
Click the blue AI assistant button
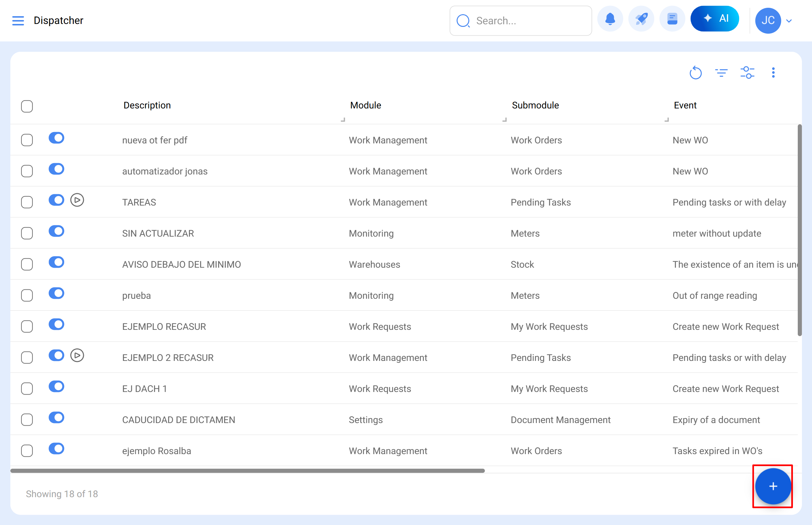pyautogui.click(x=715, y=19)
